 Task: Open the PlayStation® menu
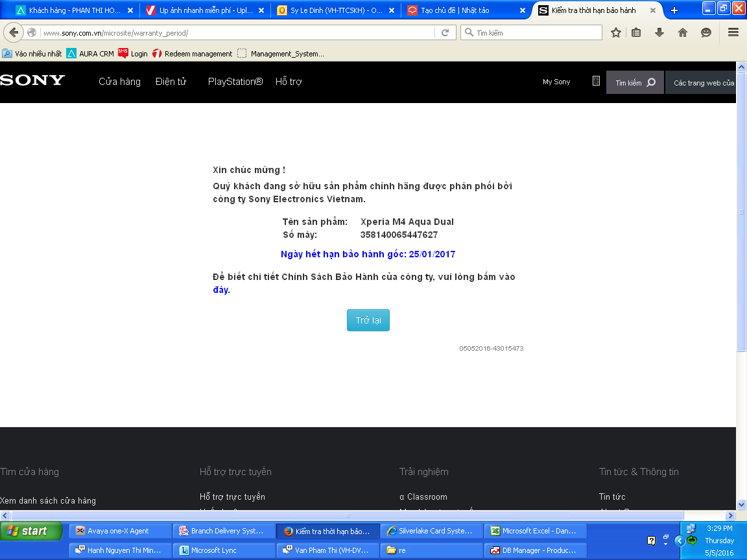coord(235,82)
